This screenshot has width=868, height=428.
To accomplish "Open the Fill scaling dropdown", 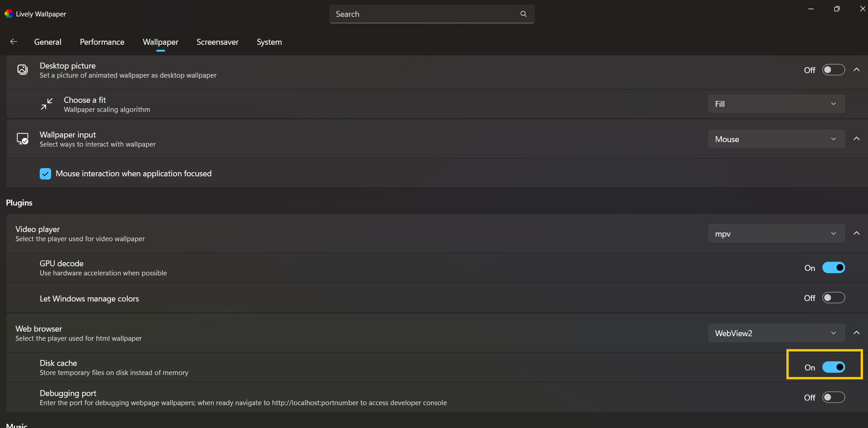I will [x=776, y=104].
